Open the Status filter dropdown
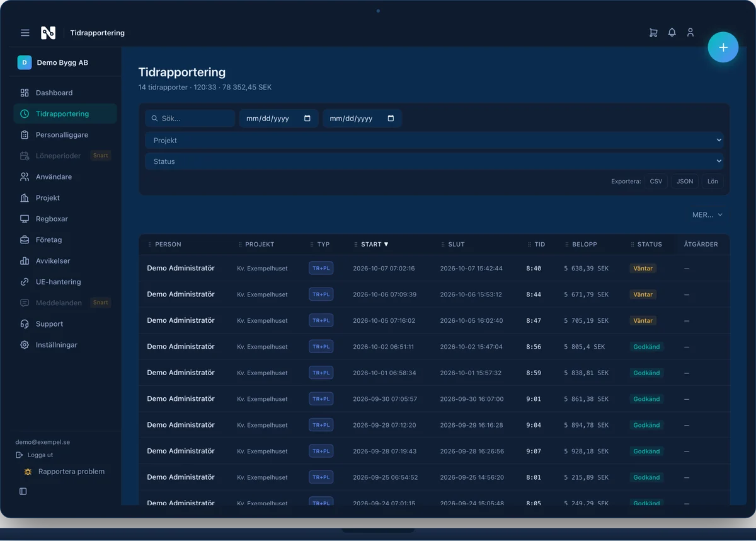Viewport: 756px width, 541px height. [434, 161]
